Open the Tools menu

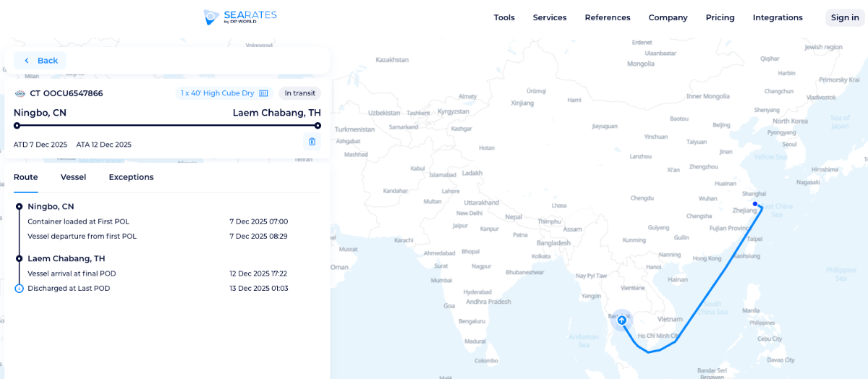[x=504, y=17]
